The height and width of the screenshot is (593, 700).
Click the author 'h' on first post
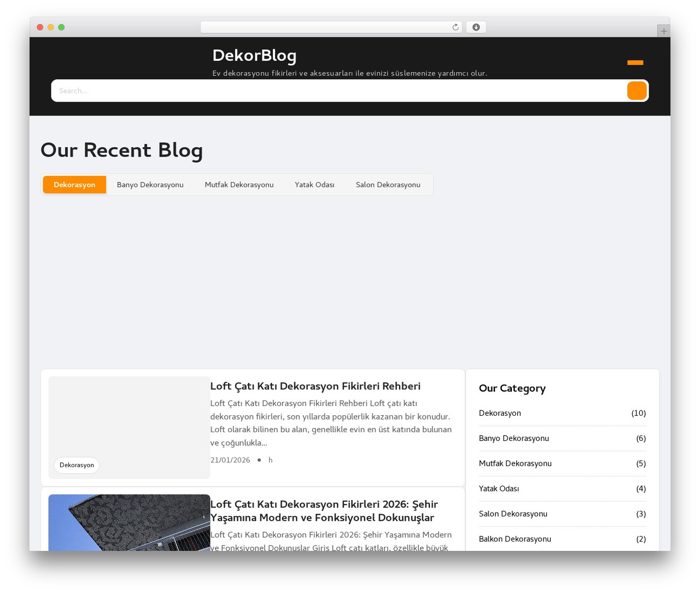[270, 460]
